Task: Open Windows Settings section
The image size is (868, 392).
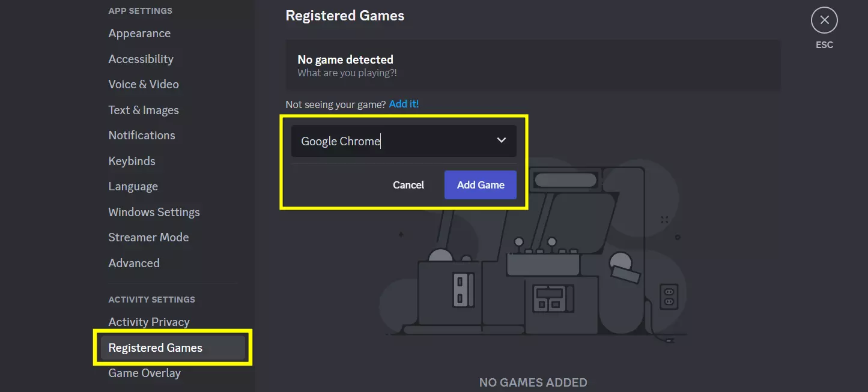Action: coord(154,212)
